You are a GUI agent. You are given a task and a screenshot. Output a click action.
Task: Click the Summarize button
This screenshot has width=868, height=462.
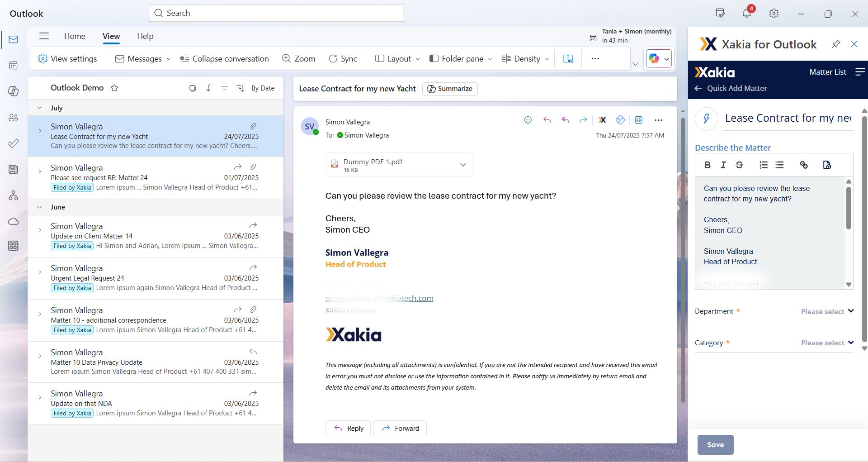pos(450,89)
